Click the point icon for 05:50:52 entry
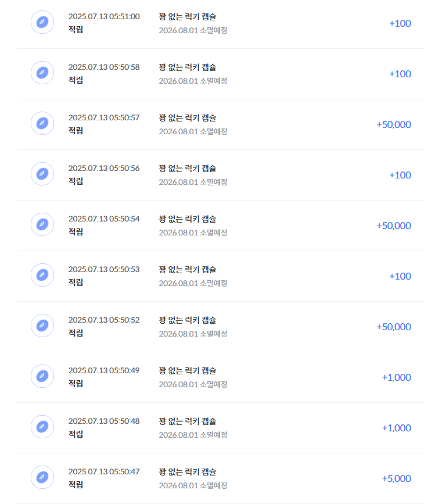The image size is (435, 504). pyautogui.click(x=42, y=326)
